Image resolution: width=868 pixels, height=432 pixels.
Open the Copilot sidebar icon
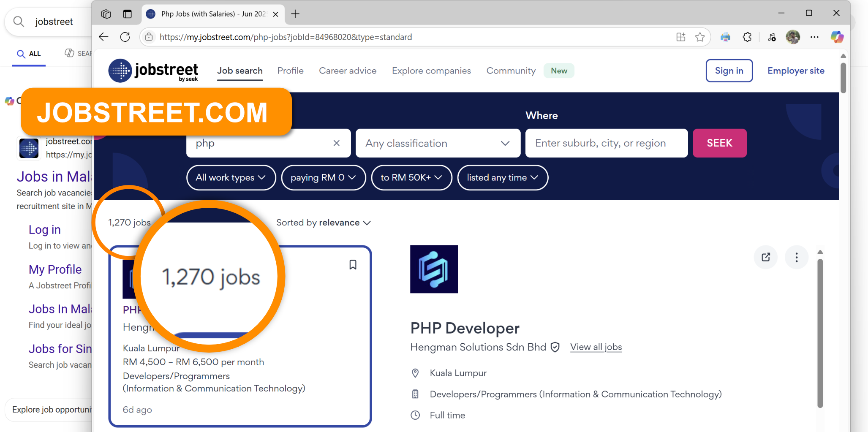[837, 37]
